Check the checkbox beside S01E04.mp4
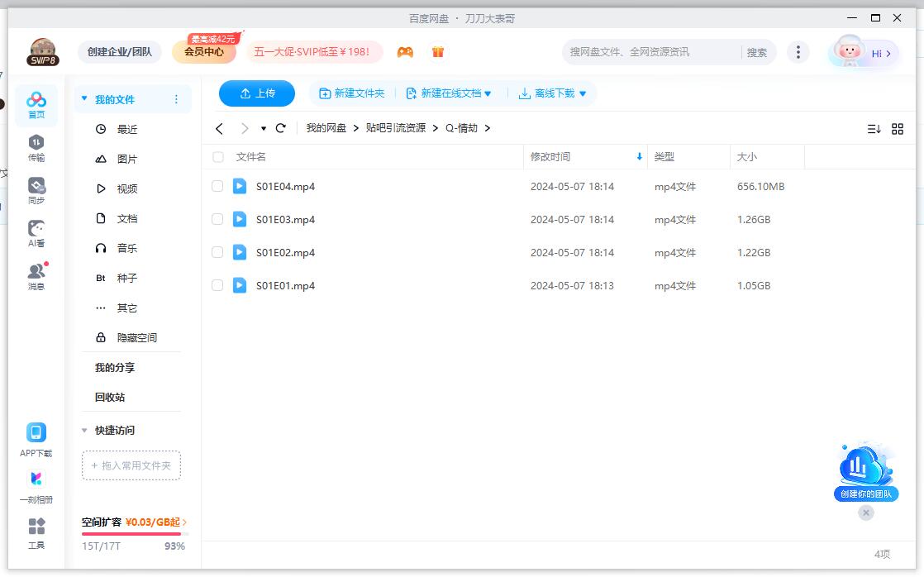 point(217,186)
